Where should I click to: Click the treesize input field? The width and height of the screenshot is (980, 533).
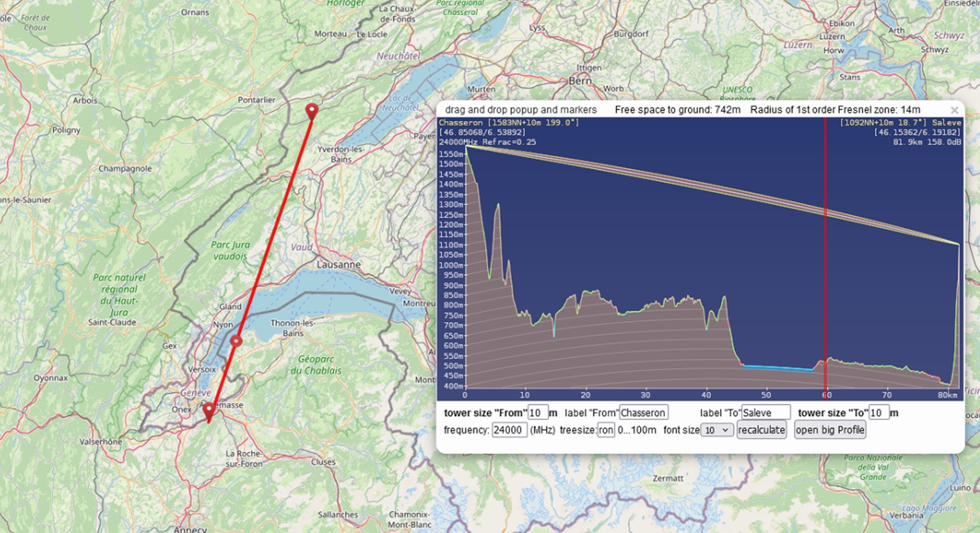click(605, 430)
